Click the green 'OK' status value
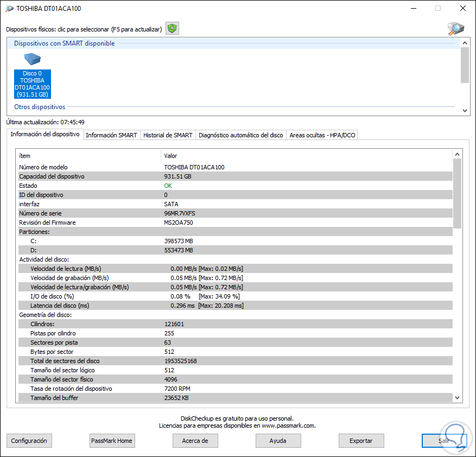Screen dimensions: 476x457 click(x=168, y=186)
